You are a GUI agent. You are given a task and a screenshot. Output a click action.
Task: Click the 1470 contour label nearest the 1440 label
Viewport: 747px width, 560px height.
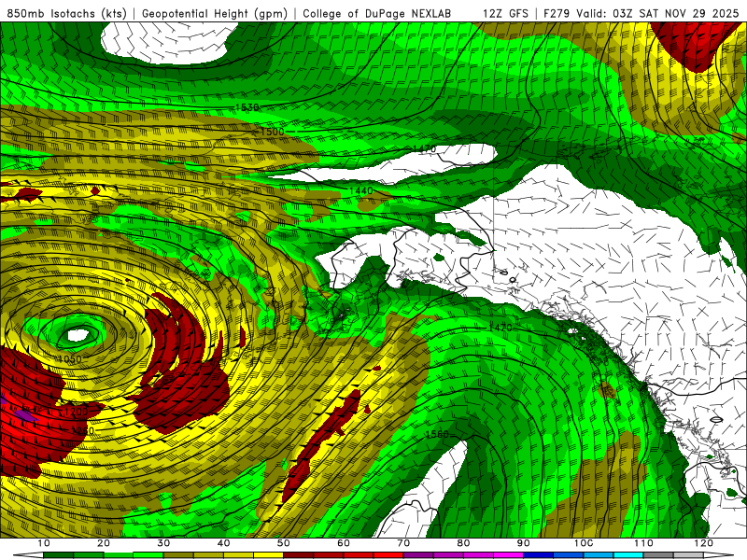click(x=425, y=149)
